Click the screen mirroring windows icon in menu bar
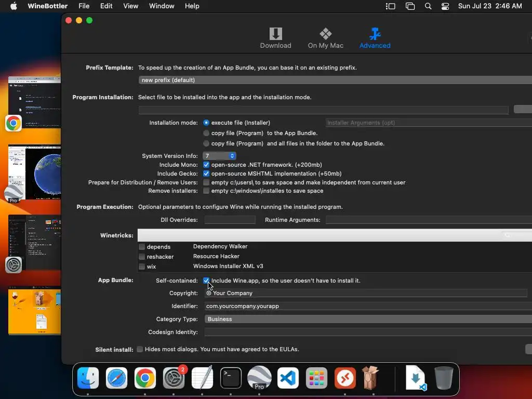The width and height of the screenshot is (532, 399). (410, 6)
